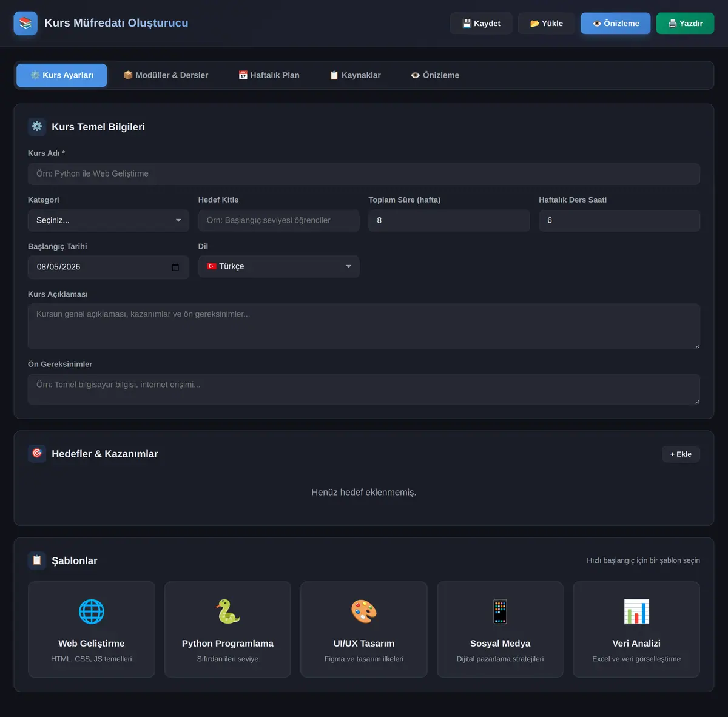Click the book stack app logo
This screenshot has height=717, width=728.
pyautogui.click(x=25, y=23)
